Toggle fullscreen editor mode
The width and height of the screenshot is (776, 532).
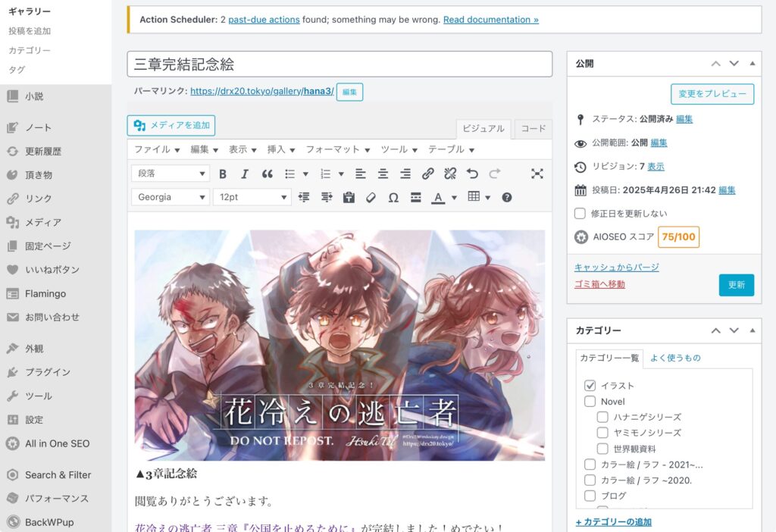click(537, 174)
